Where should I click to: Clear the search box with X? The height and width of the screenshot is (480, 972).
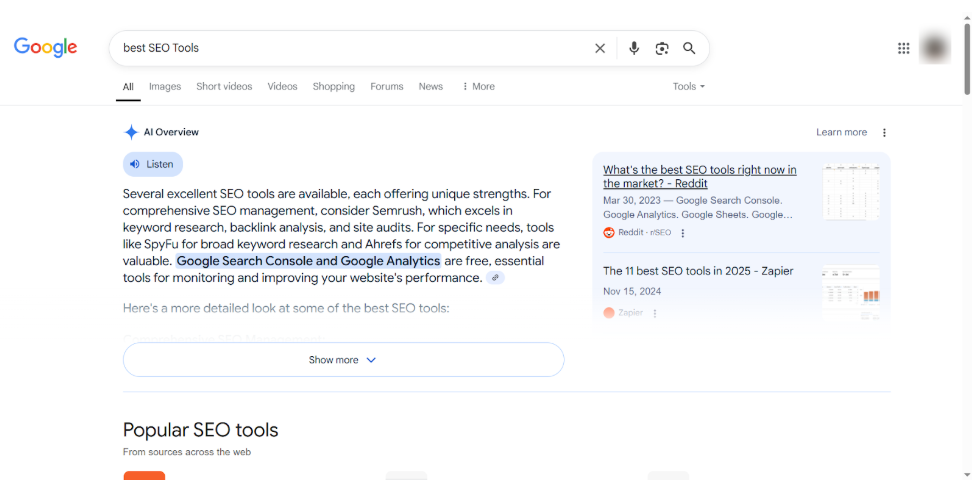(x=599, y=48)
